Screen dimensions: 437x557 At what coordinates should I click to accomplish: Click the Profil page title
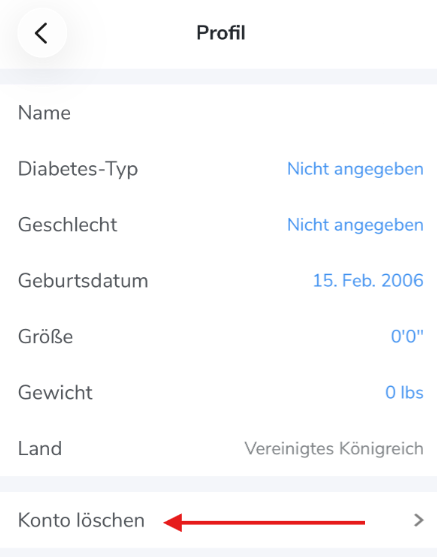pyautogui.click(x=221, y=33)
